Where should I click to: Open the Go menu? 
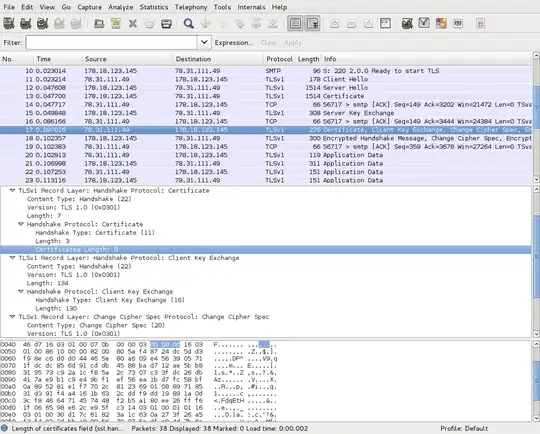pos(66,7)
